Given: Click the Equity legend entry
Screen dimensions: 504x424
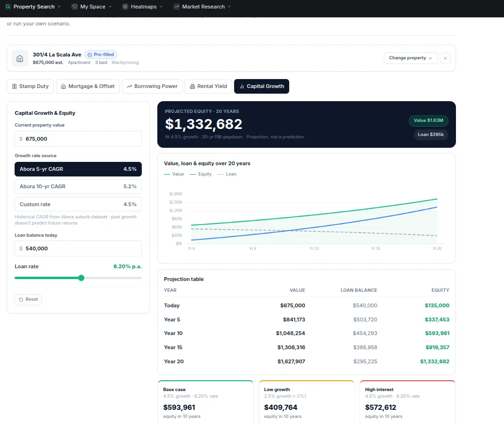Looking at the screenshot, I should pyautogui.click(x=201, y=174).
